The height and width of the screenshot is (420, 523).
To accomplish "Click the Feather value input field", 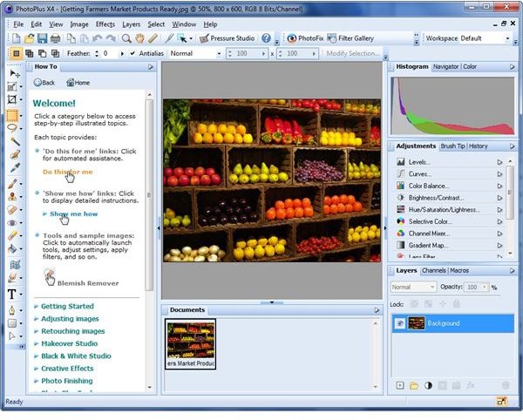I will point(109,53).
